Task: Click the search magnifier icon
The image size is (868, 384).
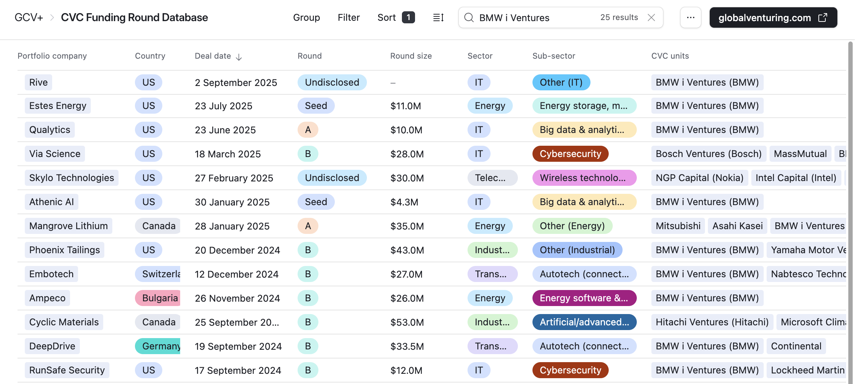Action: pyautogui.click(x=469, y=17)
